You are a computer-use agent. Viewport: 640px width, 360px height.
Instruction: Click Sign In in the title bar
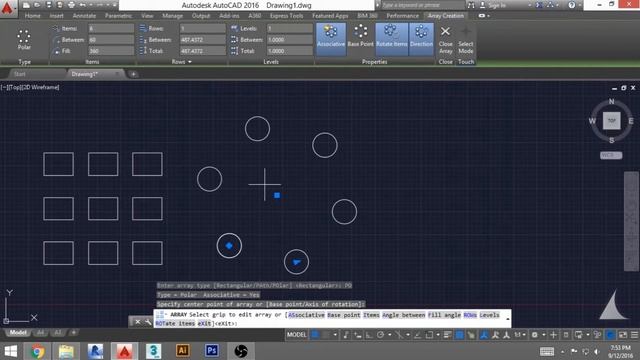(x=496, y=5)
